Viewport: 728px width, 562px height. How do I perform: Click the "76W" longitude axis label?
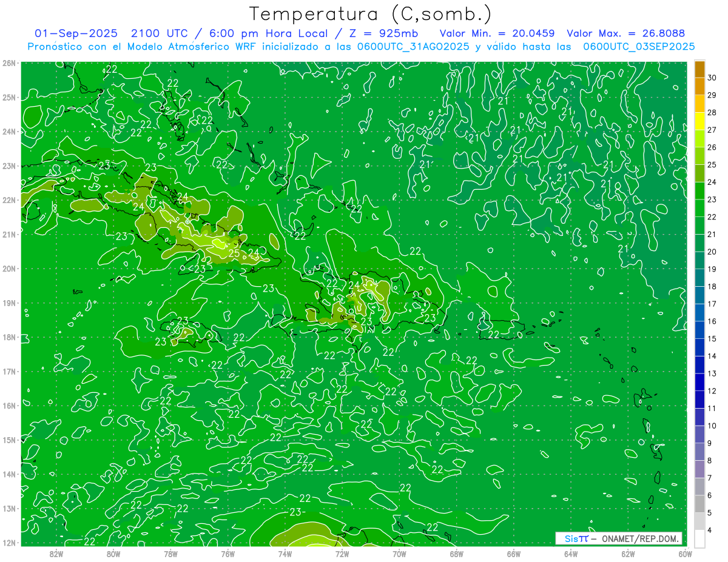[228, 553]
